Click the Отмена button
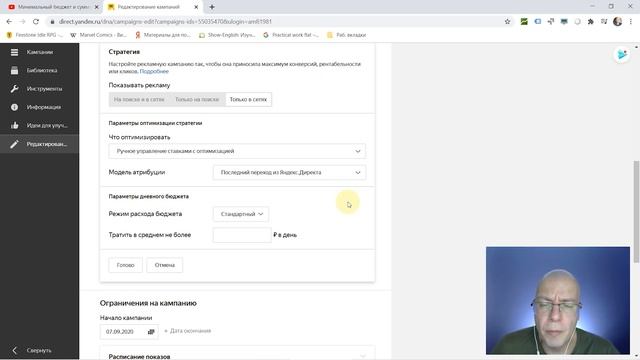Screen dimensions: 640x360 (x=164, y=265)
